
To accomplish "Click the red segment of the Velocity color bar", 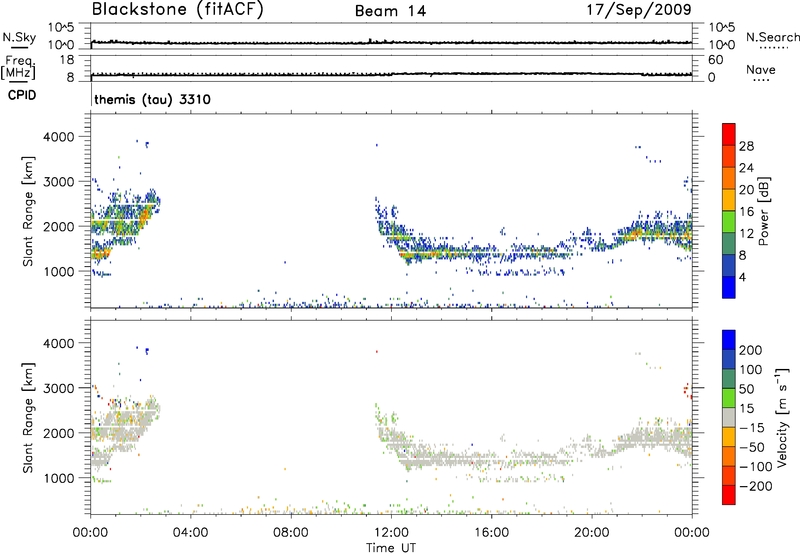I will tap(729, 495).
